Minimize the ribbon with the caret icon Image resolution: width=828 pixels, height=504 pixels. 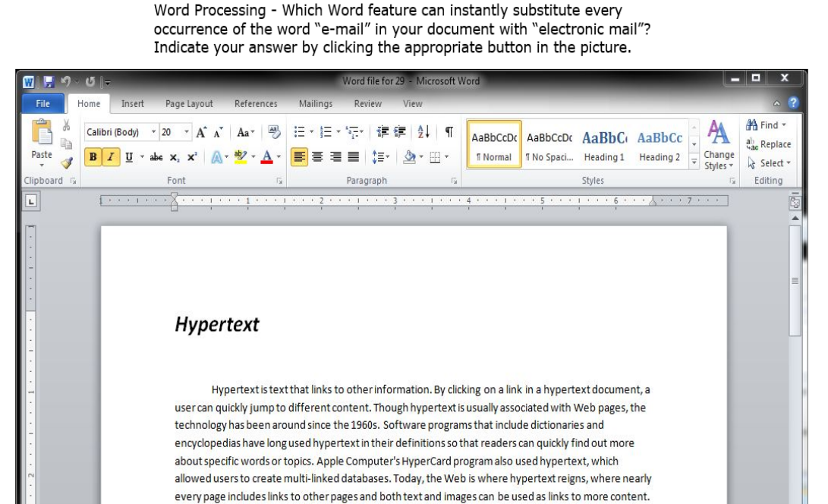click(776, 103)
